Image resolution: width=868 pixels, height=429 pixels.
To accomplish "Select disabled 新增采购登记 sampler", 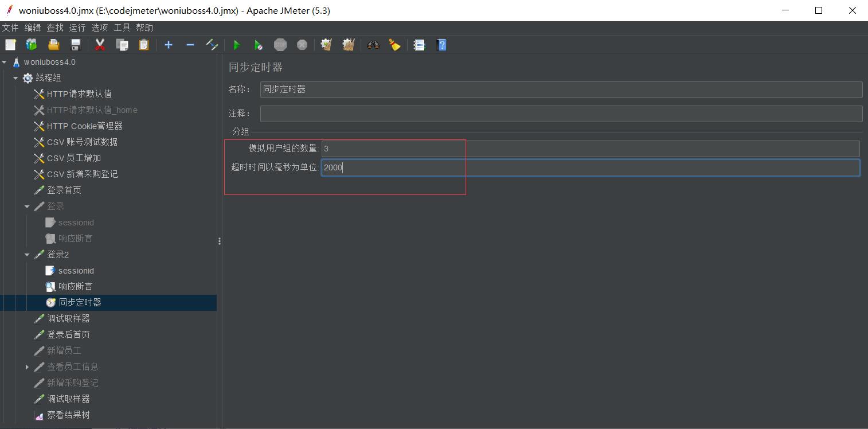I will 72,383.
